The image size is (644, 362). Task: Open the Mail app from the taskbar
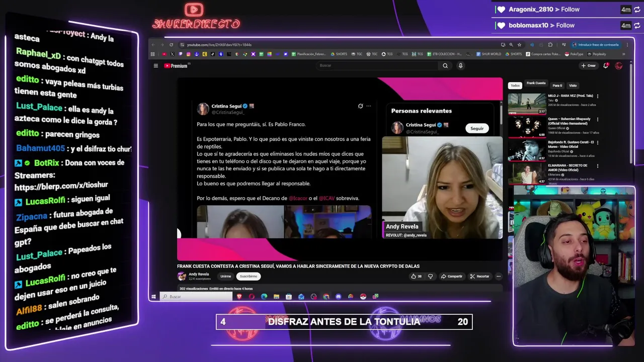301,297
